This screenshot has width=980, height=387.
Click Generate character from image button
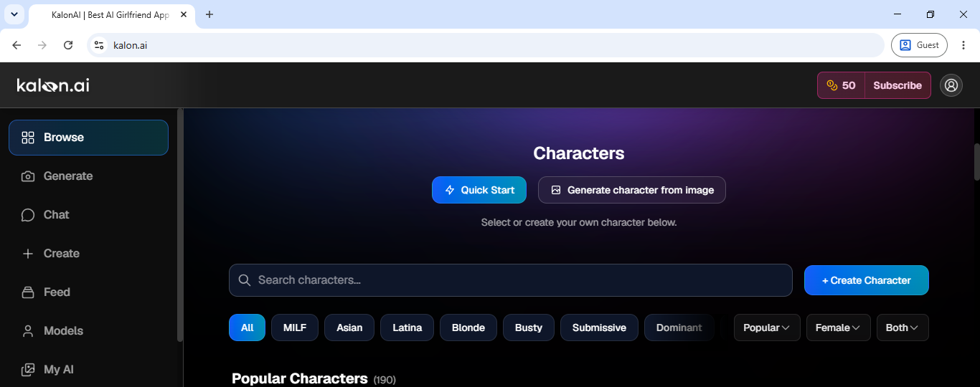[632, 190]
